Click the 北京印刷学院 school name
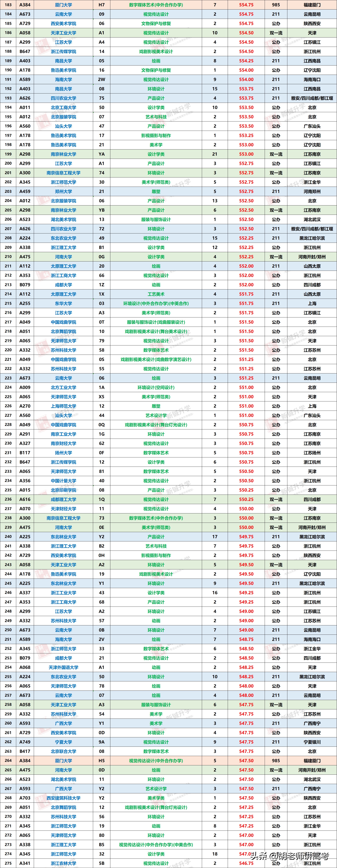 pyautogui.click(x=63, y=490)
